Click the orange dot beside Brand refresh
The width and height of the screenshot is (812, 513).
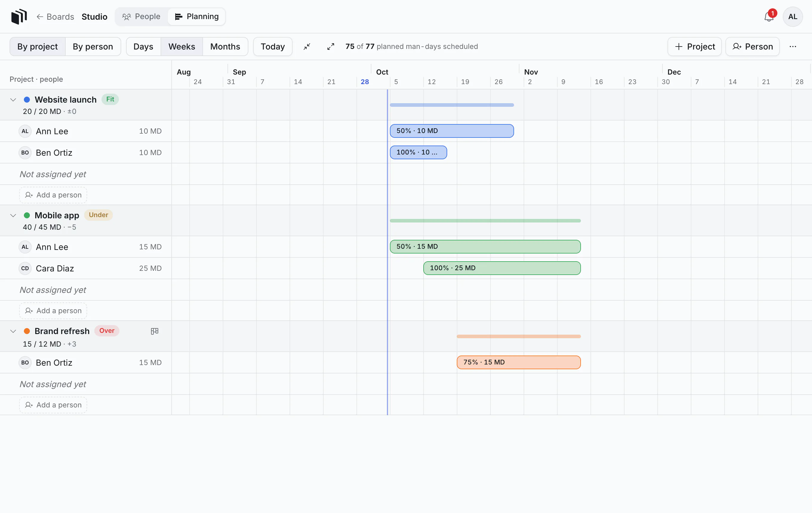pos(27,331)
